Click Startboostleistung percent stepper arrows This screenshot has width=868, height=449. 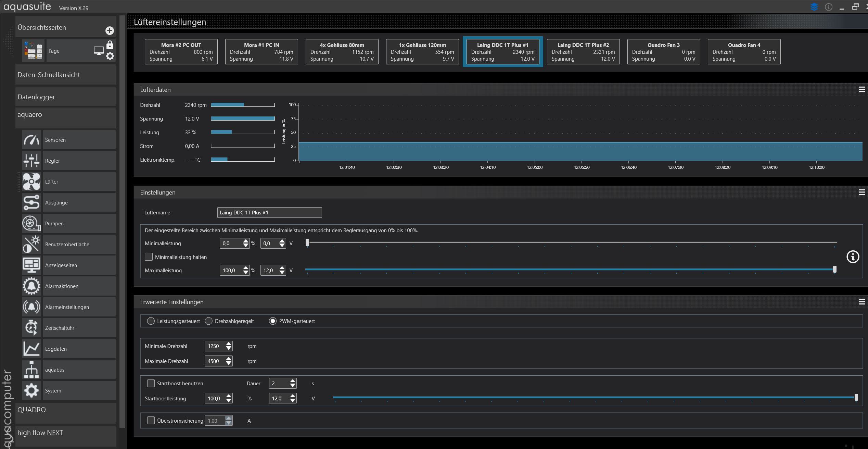(229, 398)
